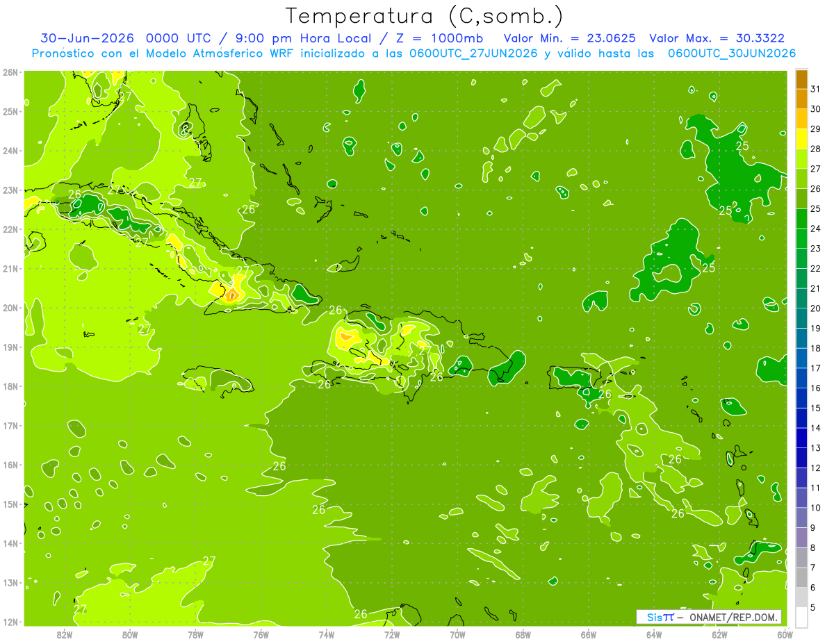This screenshot has width=834, height=644.
Task: Click the 23N latitude axis label
Action: pos(10,190)
